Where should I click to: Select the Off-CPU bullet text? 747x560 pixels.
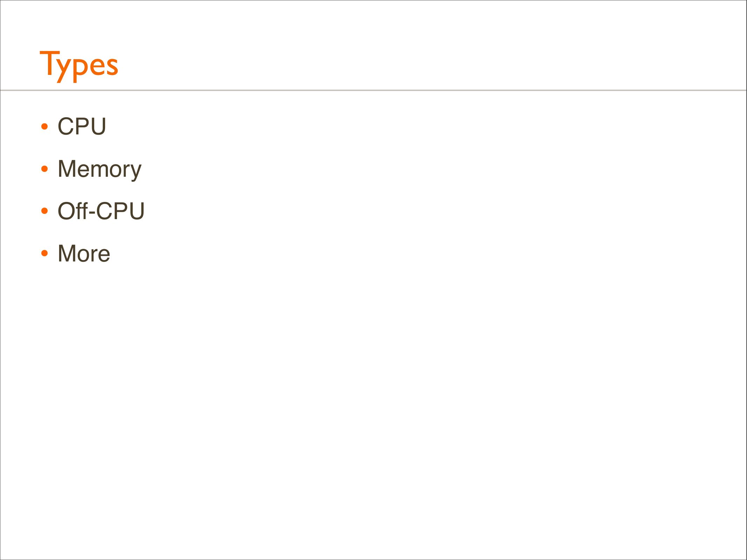coord(101,211)
